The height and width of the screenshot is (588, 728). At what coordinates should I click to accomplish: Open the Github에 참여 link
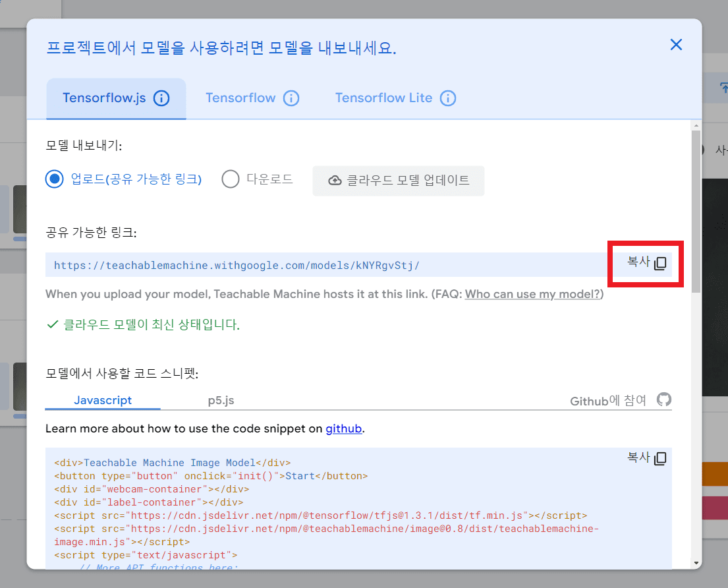[x=607, y=400]
